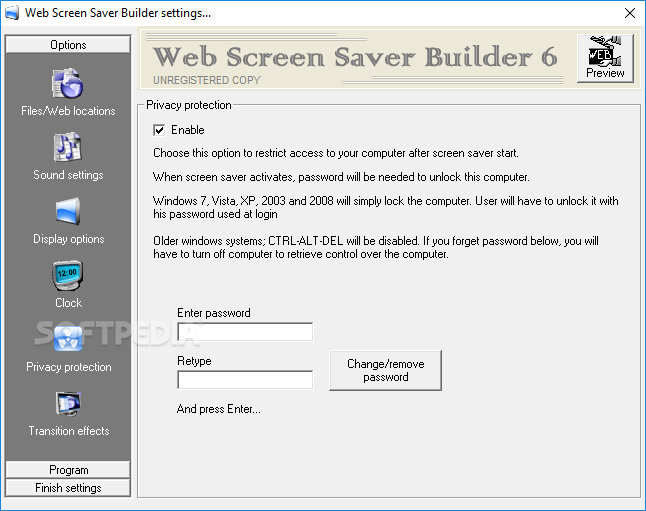Select Display options monitor icon

click(68, 211)
